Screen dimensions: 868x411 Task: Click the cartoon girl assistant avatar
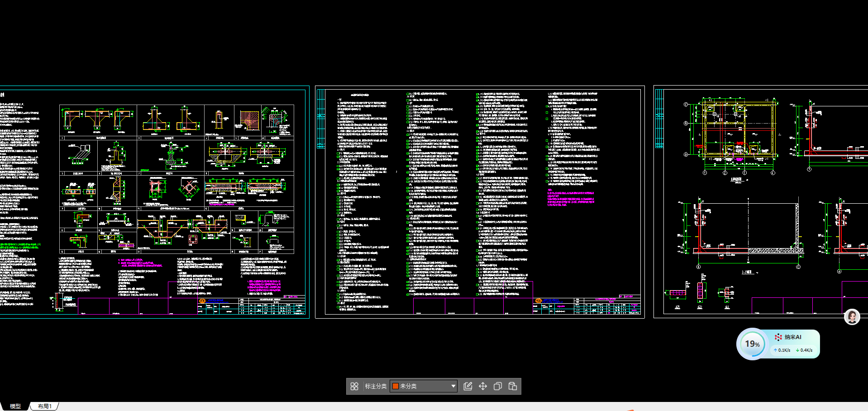[x=852, y=317]
